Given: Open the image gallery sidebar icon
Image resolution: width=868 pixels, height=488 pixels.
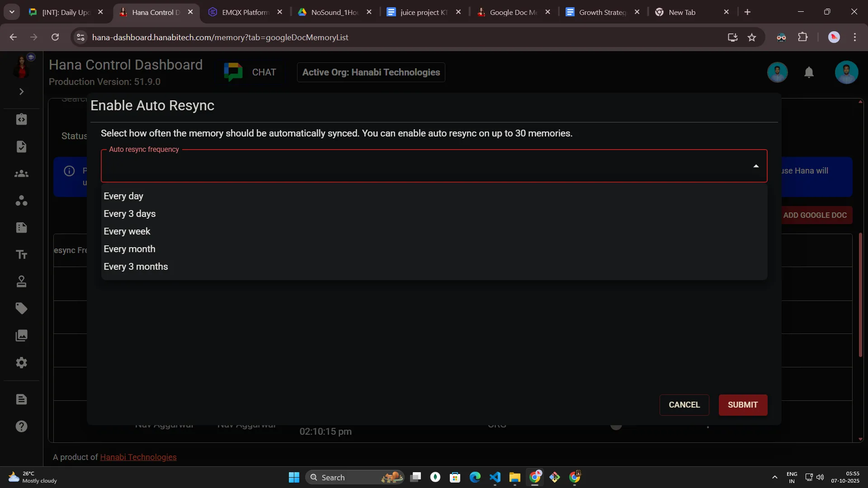Looking at the screenshot, I should click(21, 336).
